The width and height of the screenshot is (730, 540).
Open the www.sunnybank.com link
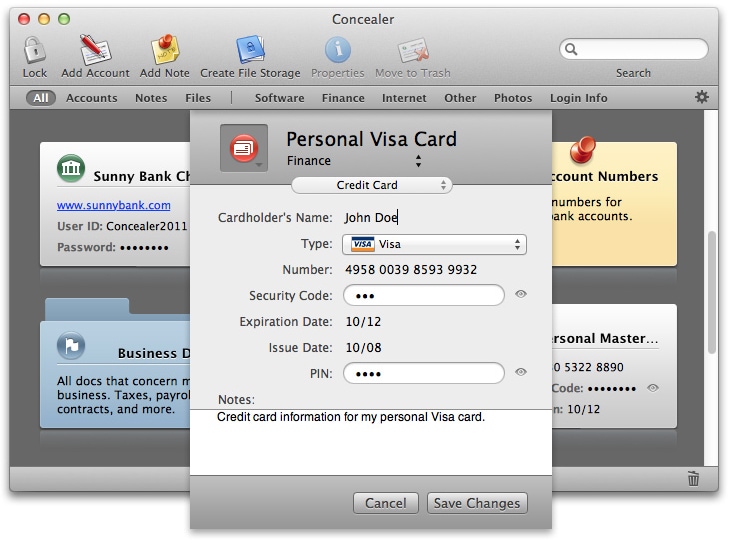[x=114, y=205]
